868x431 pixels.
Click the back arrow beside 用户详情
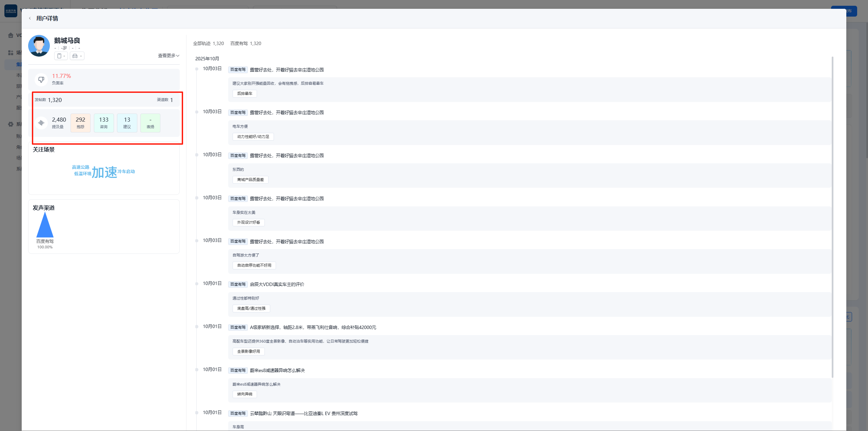pyautogui.click(x=30, y=18)
